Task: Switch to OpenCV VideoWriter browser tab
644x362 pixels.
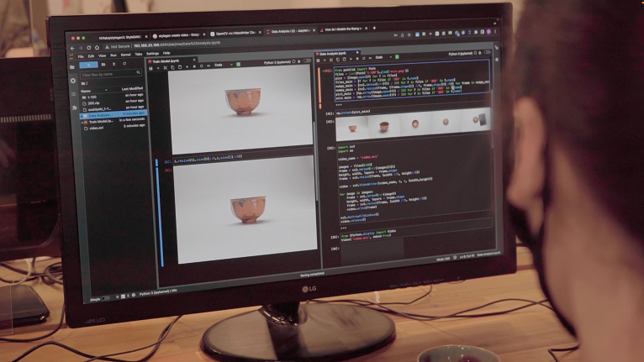Action: click(233, 33)
